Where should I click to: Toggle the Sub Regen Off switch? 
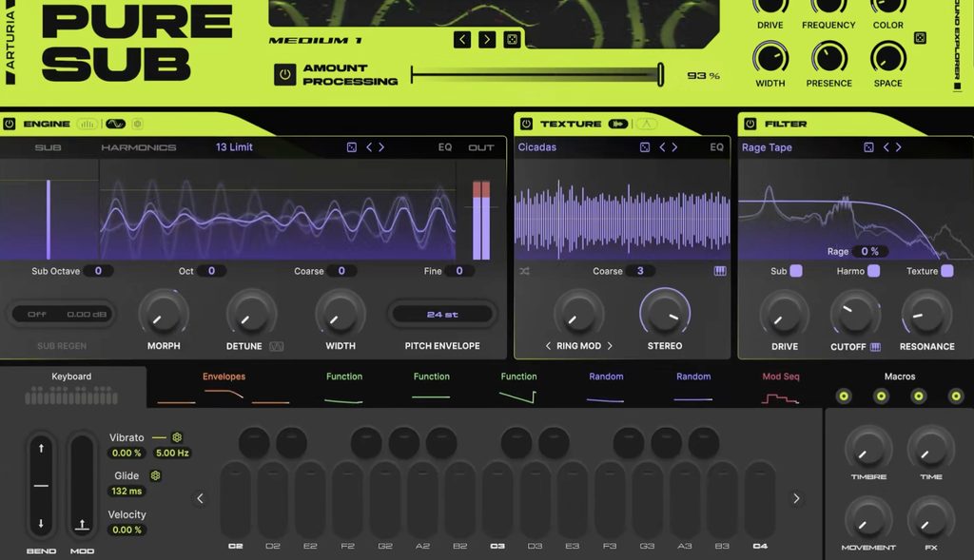click(x=37, y=314)
